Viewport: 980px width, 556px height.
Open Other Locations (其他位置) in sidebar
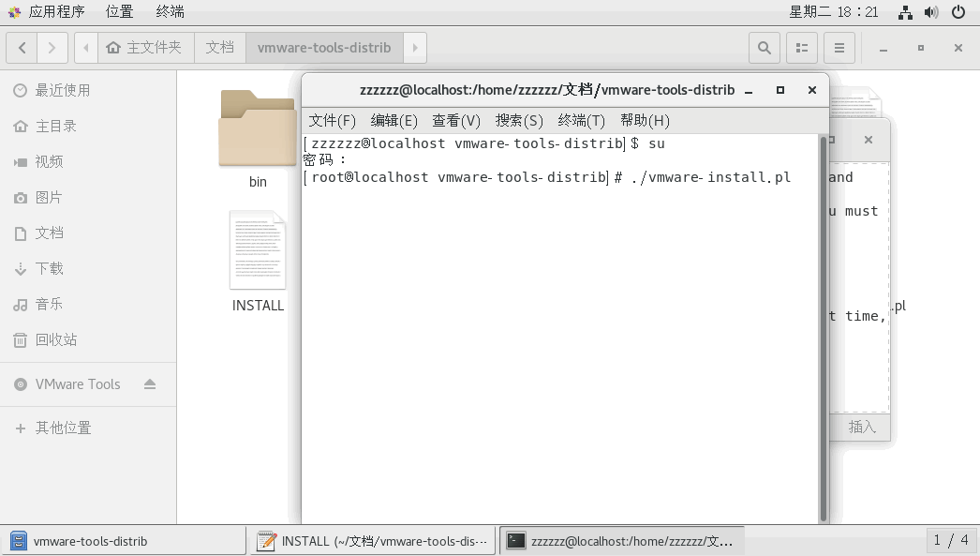click(x=88, y=428)
